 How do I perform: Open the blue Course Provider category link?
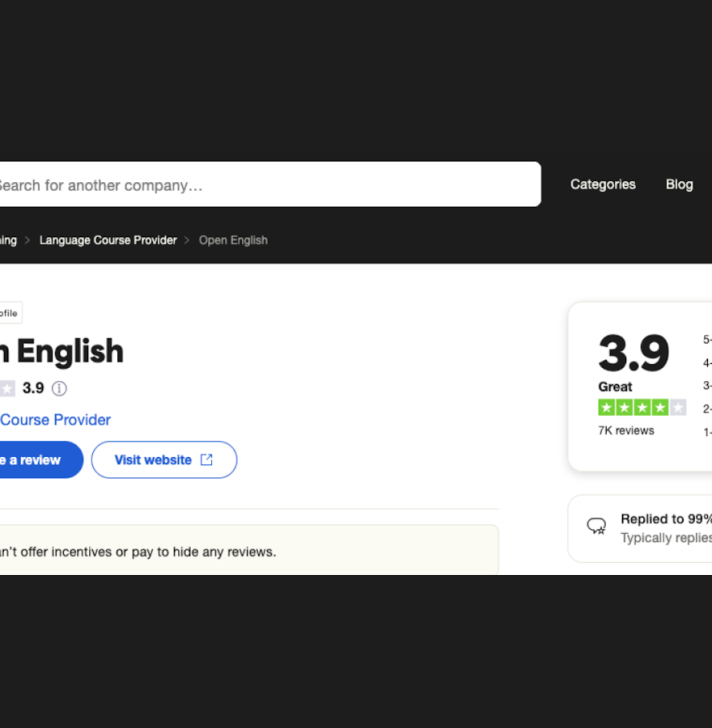55,420
